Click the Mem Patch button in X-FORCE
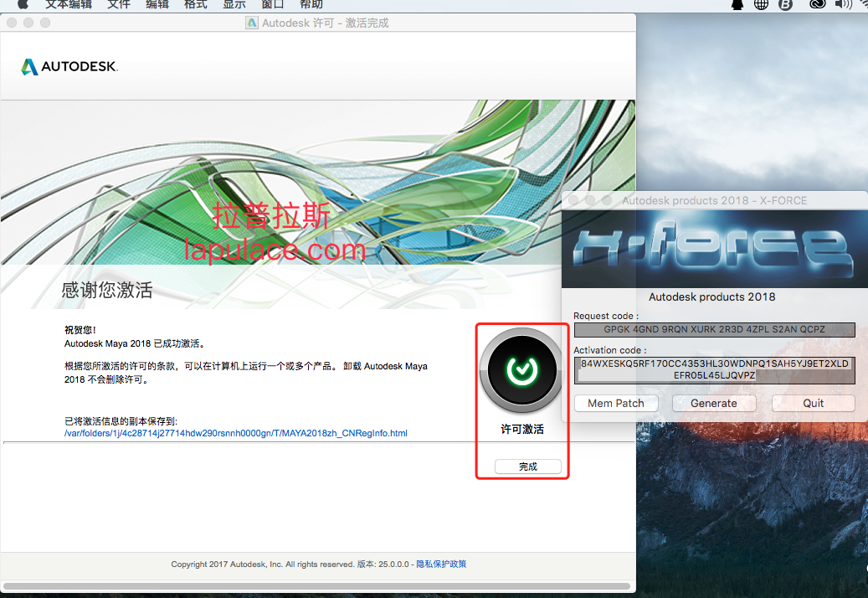The height and width of the screenshot is (598, 868). 615,403
